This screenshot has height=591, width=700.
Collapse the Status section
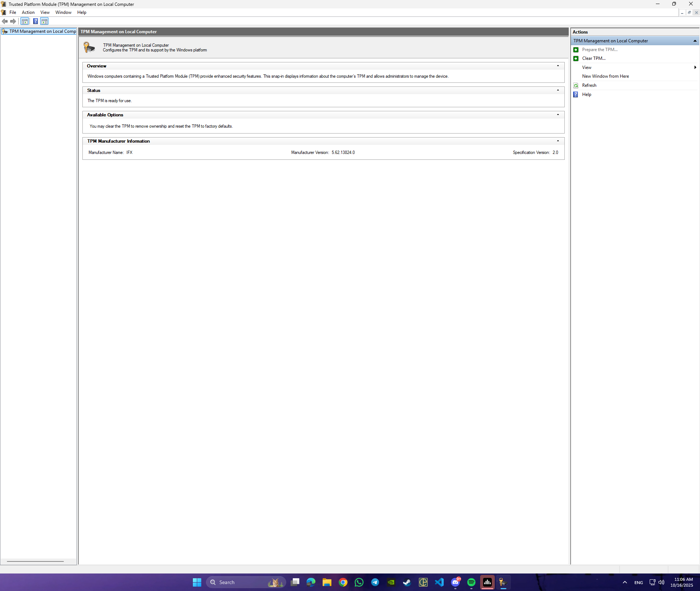click(x=558, y=90)
